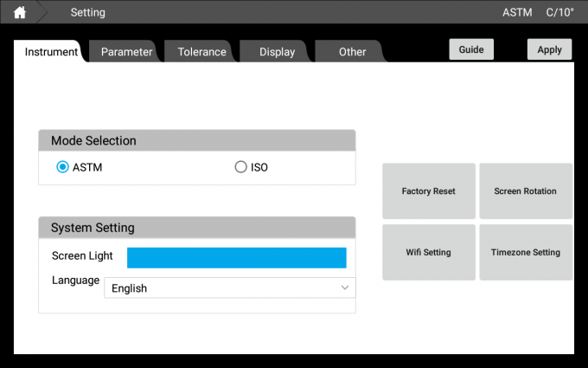The height and width of the screenshot is (368, 588).
Task: Click the Setting breadcrumb title
Action: (x=87, y=12)
